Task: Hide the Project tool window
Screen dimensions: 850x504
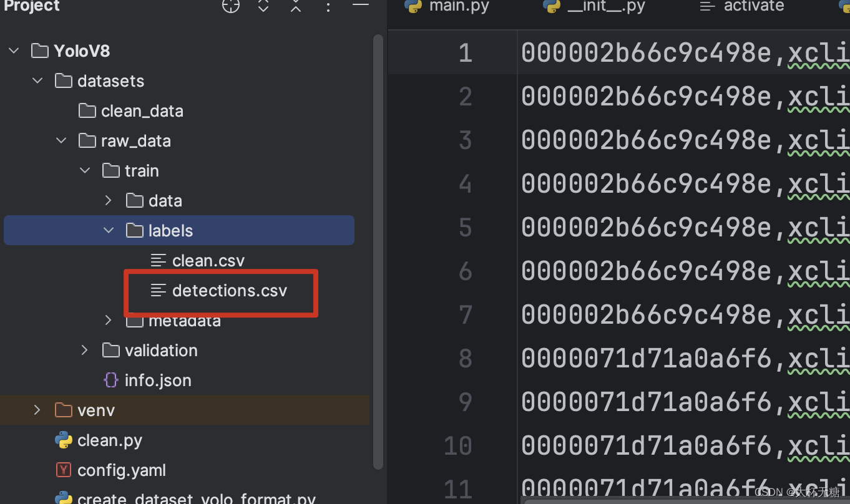Action: pyautogui.click(x=361, y=5)
